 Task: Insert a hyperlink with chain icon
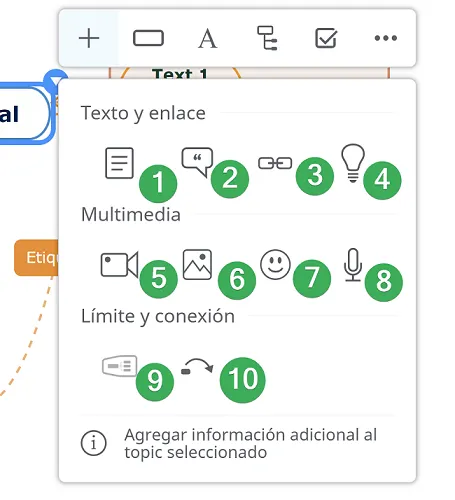pos(275,163)
